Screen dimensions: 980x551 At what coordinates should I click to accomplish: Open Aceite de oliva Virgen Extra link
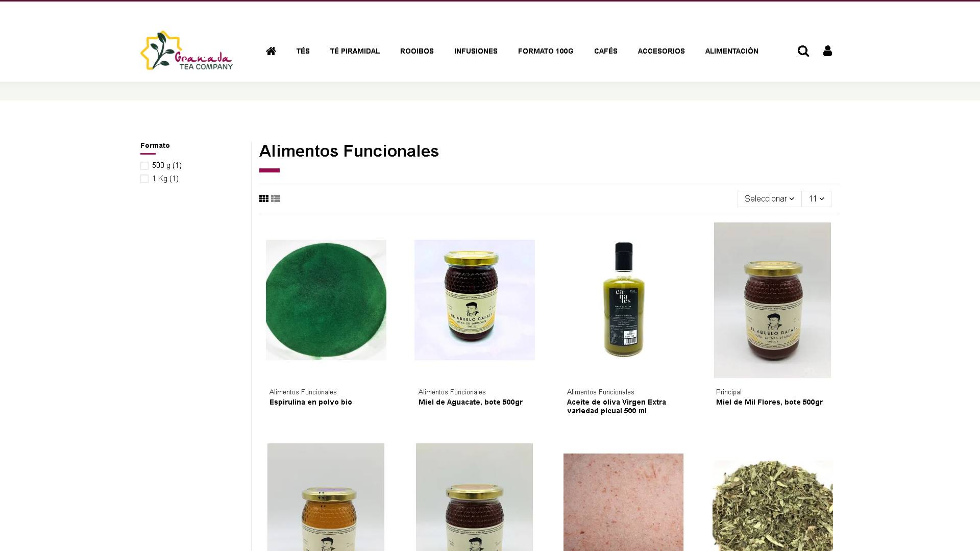tap(617, 406)
